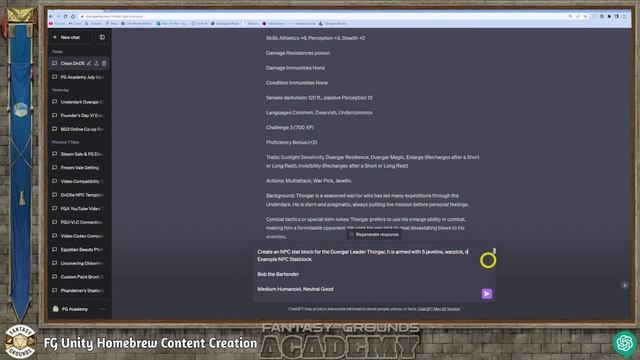640x360 pixels.
Task: Open the Steam Sale & FG chat
Action: point(79,154)
